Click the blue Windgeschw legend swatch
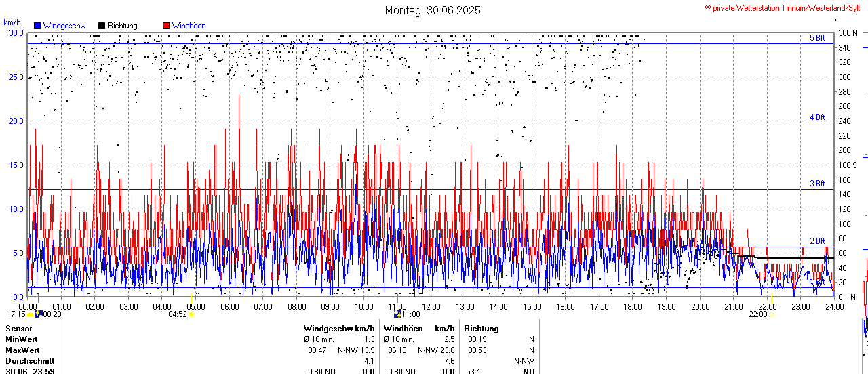The height and width of the screenshot is (374, 868). (x=37, y=26)
